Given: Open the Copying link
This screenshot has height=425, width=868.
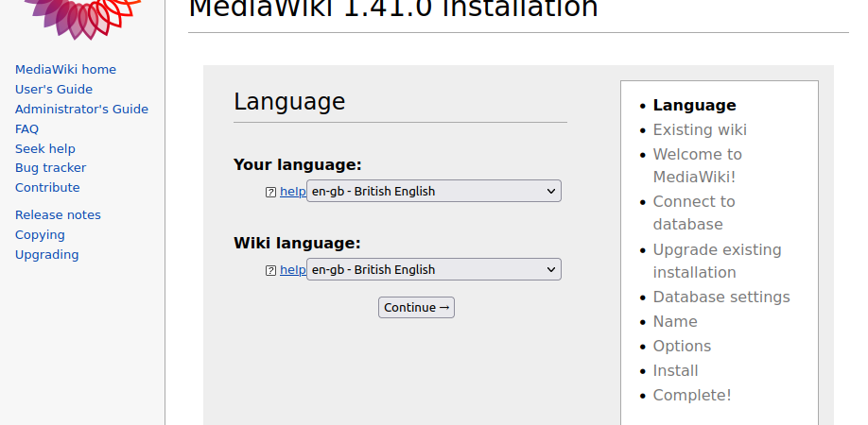Looking at the screenshot, I should pos(40,235).
